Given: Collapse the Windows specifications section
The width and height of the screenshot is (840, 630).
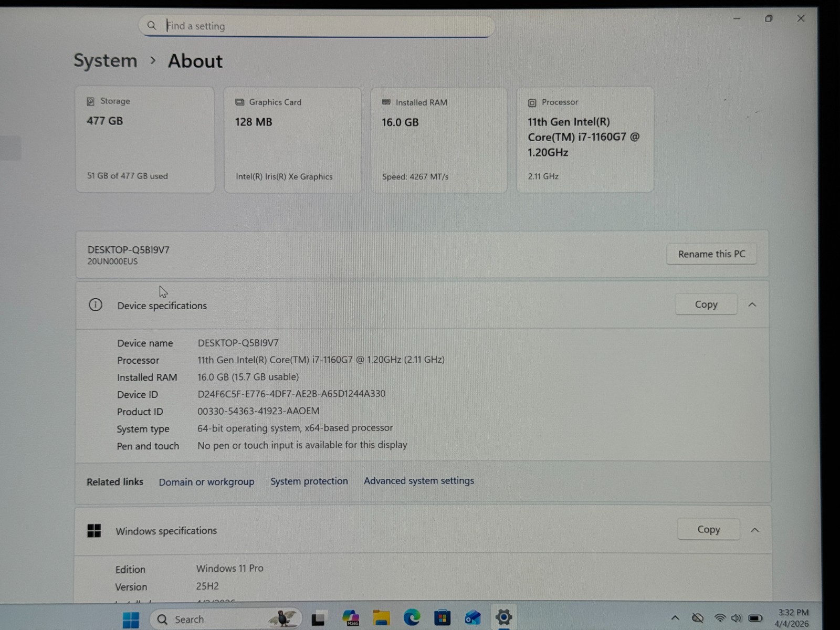Looking at the screenshot, I should pos(754,530).
